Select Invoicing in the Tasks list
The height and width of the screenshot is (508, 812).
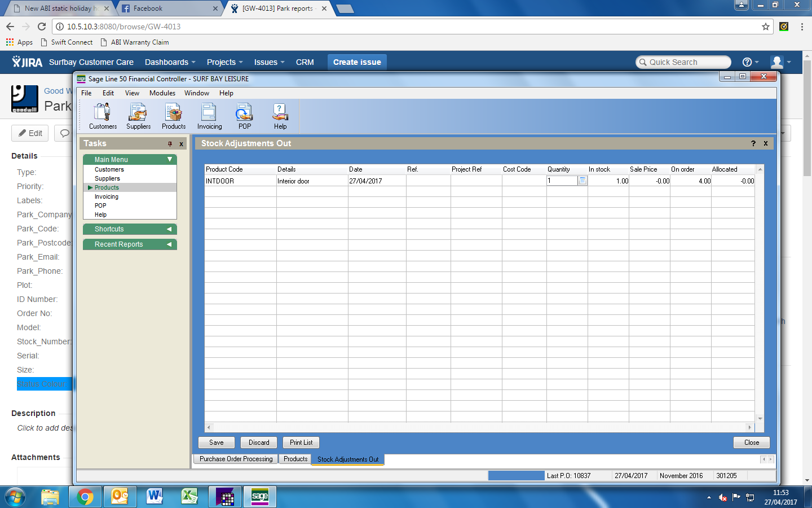[x=107, y=196]
